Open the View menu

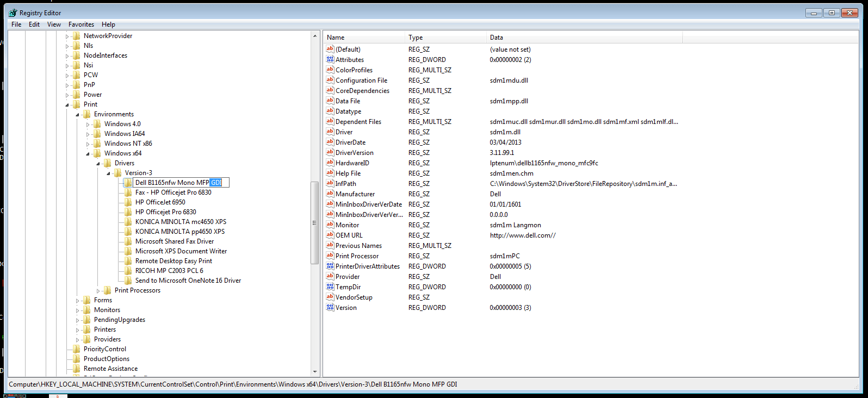tap(54, 24)
